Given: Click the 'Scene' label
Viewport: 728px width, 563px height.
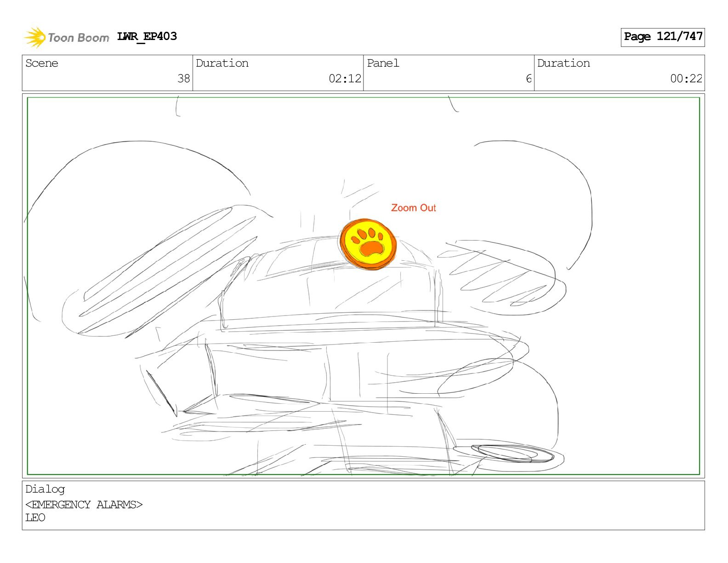Looking at the screenshot, I should pyautogui.click(x=42, y=63).
